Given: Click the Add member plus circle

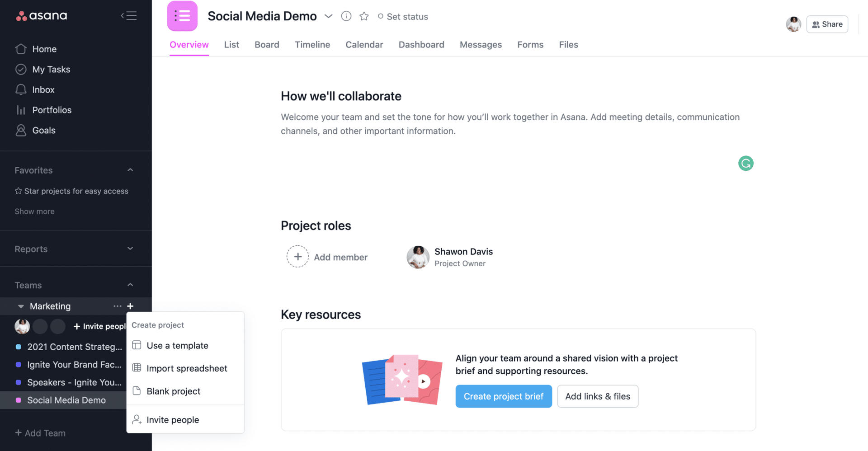Looking at the screenshot, I should (x=297, y=257).
